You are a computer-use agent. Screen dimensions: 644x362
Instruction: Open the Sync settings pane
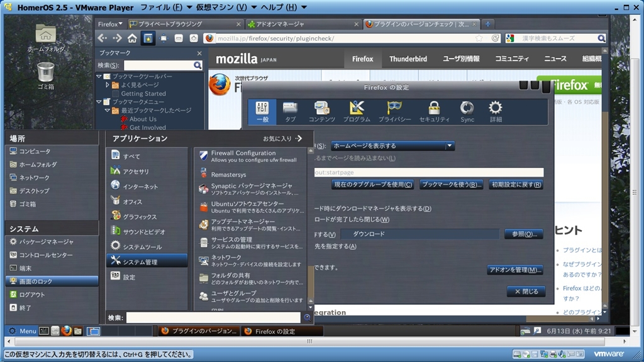tap(467, 111)
